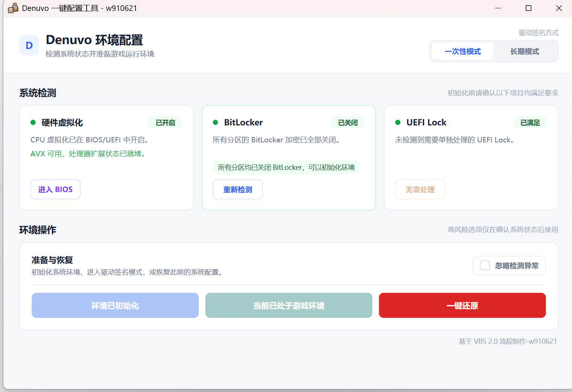Click the 环境已初始化 button
This screenshot has width=572, height=392.
pos(115,305)
